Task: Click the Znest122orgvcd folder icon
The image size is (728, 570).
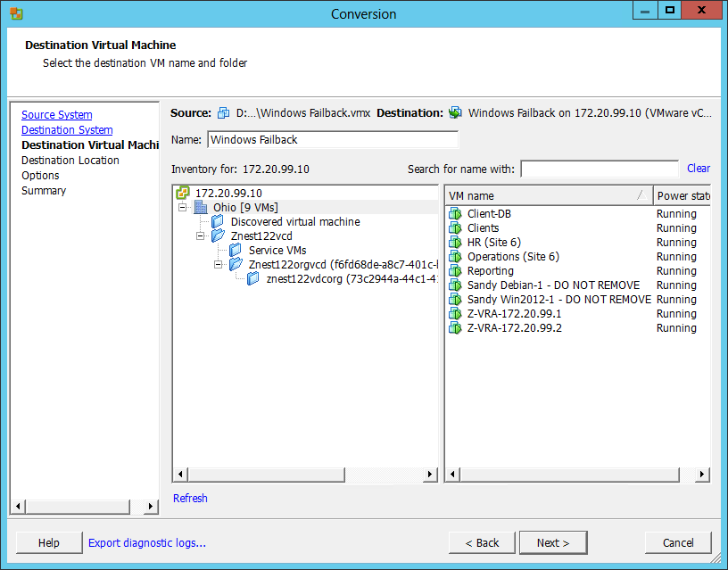Action: pyautogui.click(x=236, y=264)
